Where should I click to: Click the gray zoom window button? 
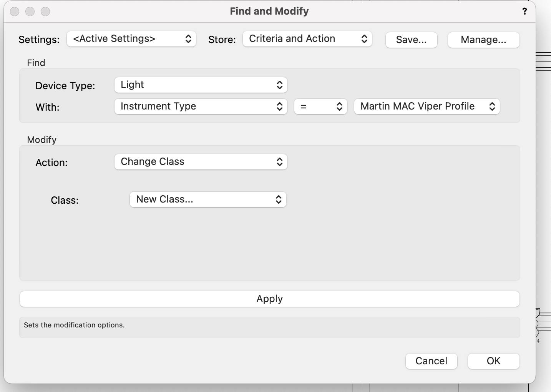(45, 12)
